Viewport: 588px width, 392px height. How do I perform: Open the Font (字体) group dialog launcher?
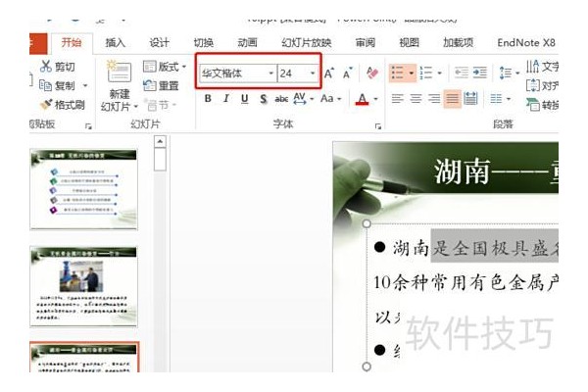tap(378, 126)
